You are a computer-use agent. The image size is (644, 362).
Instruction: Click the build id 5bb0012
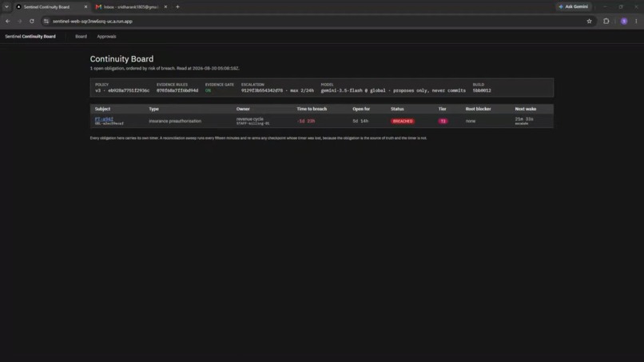[x=482, y=90]
